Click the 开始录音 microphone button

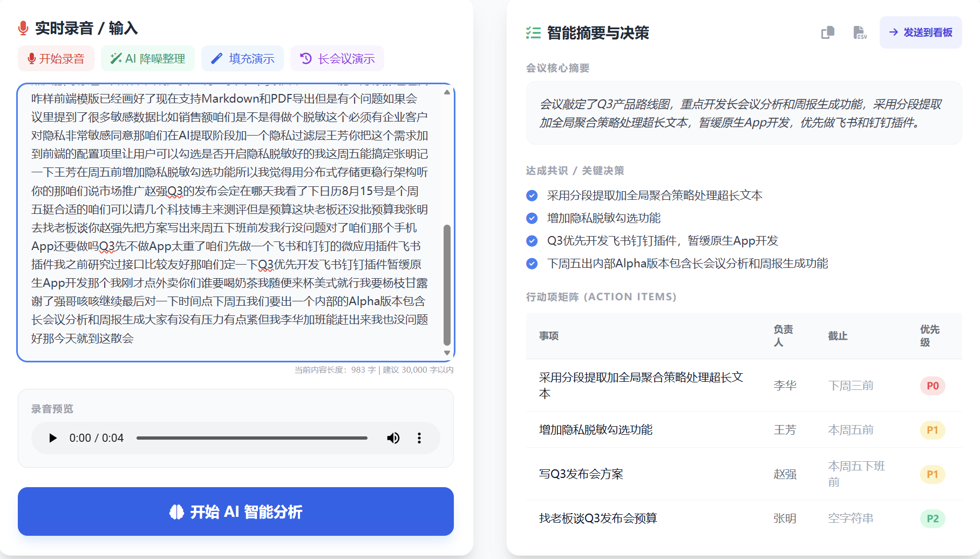tap(56, 58)
